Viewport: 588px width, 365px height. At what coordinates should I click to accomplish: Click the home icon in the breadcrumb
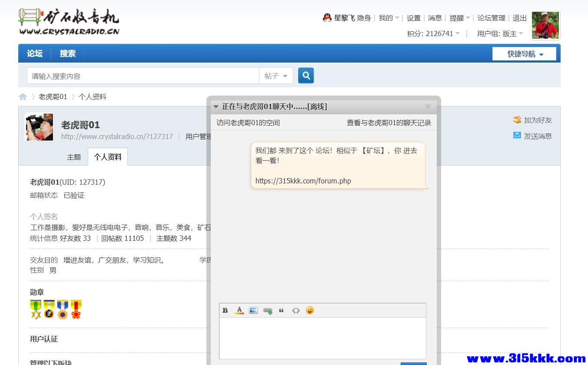pyautogui.click(x=23, y=96)
